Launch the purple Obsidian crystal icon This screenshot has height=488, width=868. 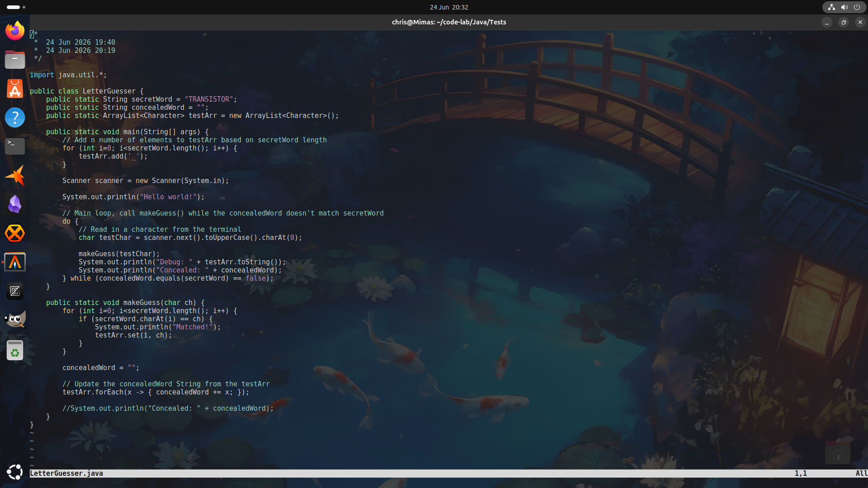coord(15,204)
